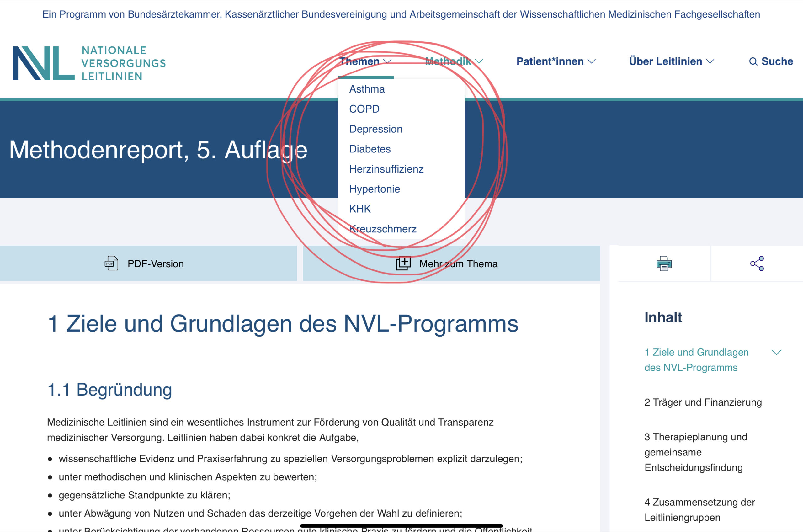Screen dimensions: 803x532
Task: Choose Depression in the Themen menu
Action: point(376,129)
